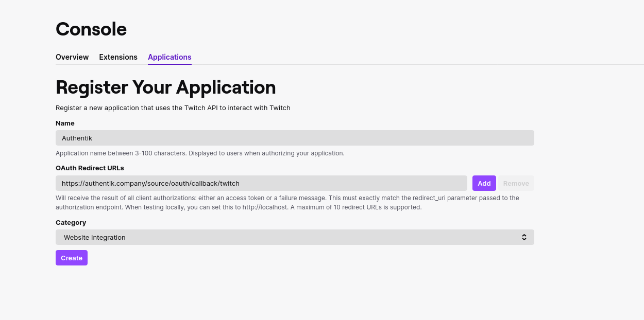The width and height of the screenshot is (644, 320).
Task: Select the Applications tab
Action: [x=170, y=57]
